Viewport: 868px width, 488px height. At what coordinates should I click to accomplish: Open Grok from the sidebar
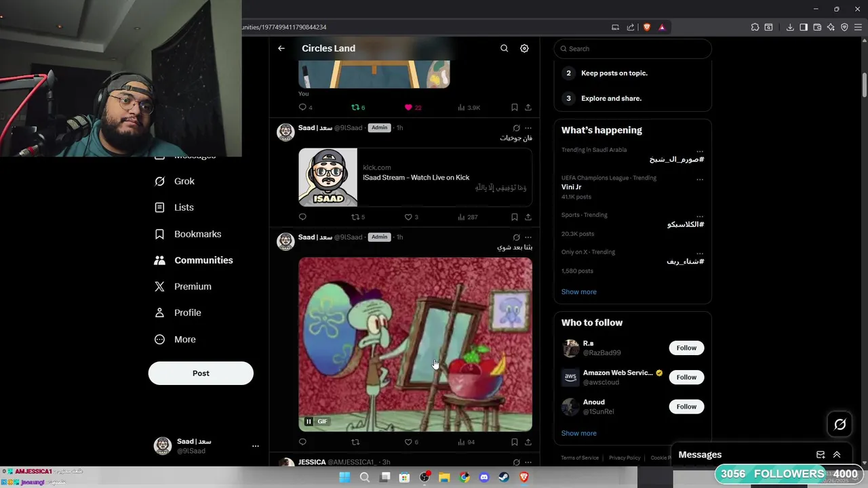[175, 181]
